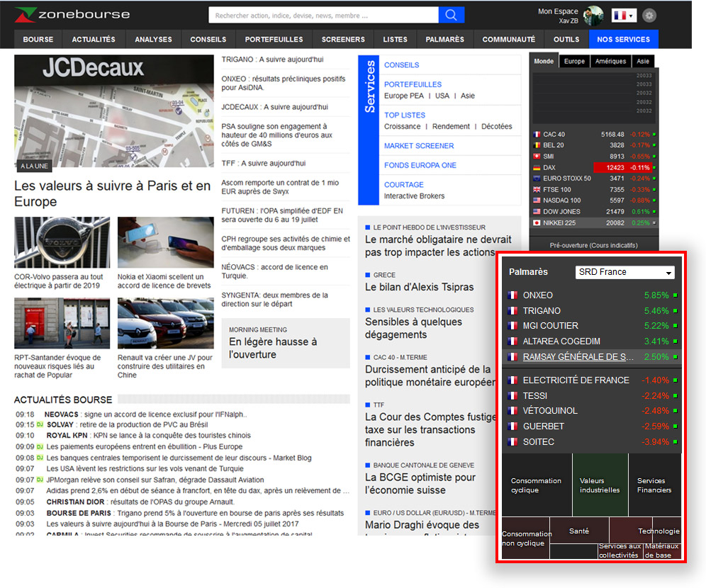This screenshot has width=706, height=588.
Task: Click the US flag beside DOW JONES
Action: (x=537, y=211)
